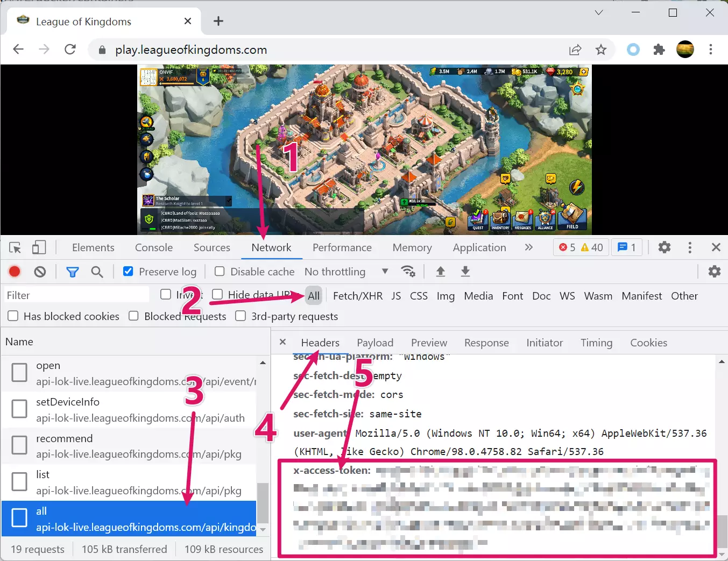Bookmark this page with star icon
This screenshot has height=561, width=728.
[x=601, y=49]
